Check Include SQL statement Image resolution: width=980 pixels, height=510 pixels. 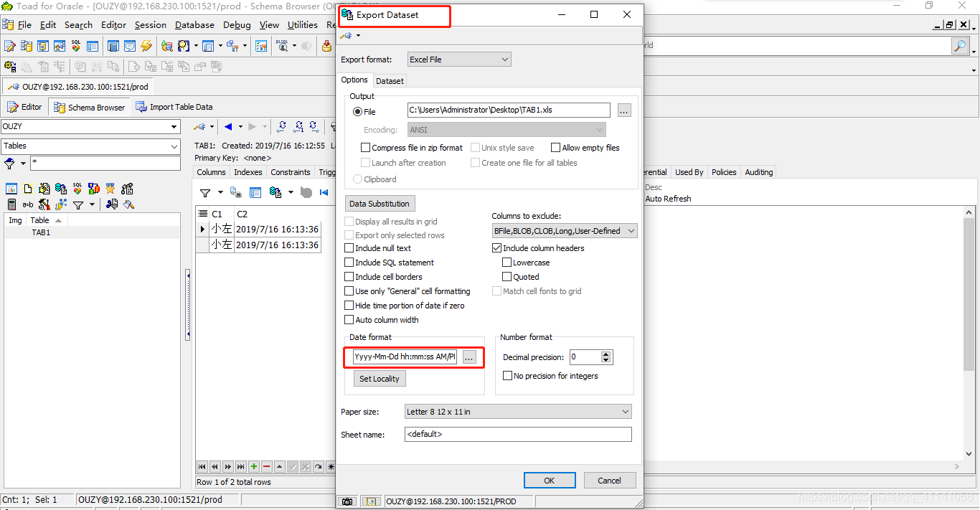(390, 263)
